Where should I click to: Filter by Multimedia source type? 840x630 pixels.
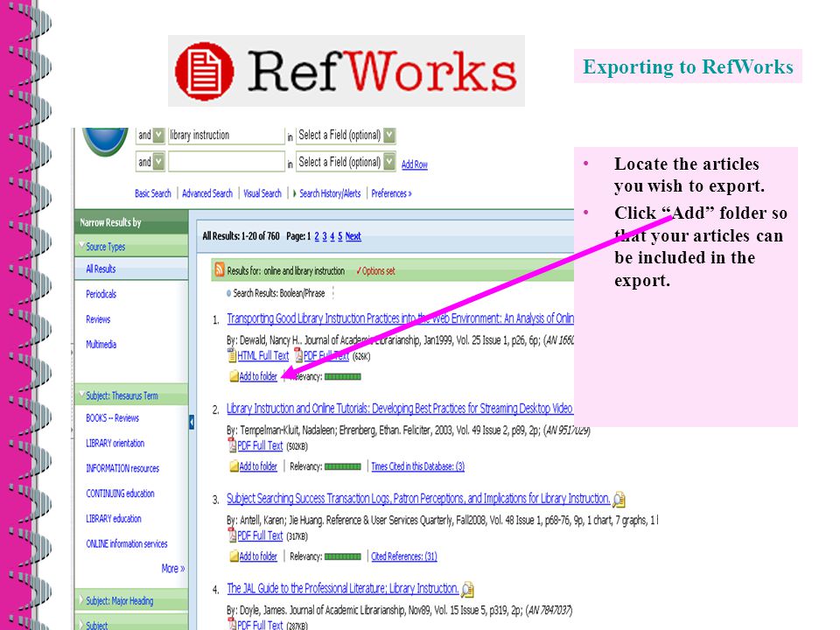pos(101,344)
